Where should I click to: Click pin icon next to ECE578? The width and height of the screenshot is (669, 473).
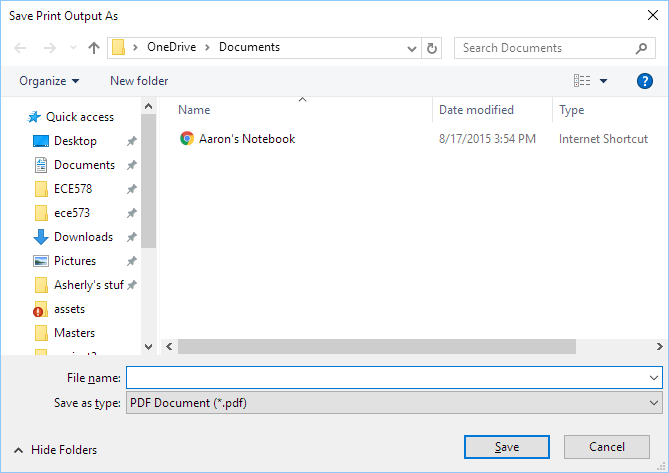pyautogui.click(x=132, y=189)
